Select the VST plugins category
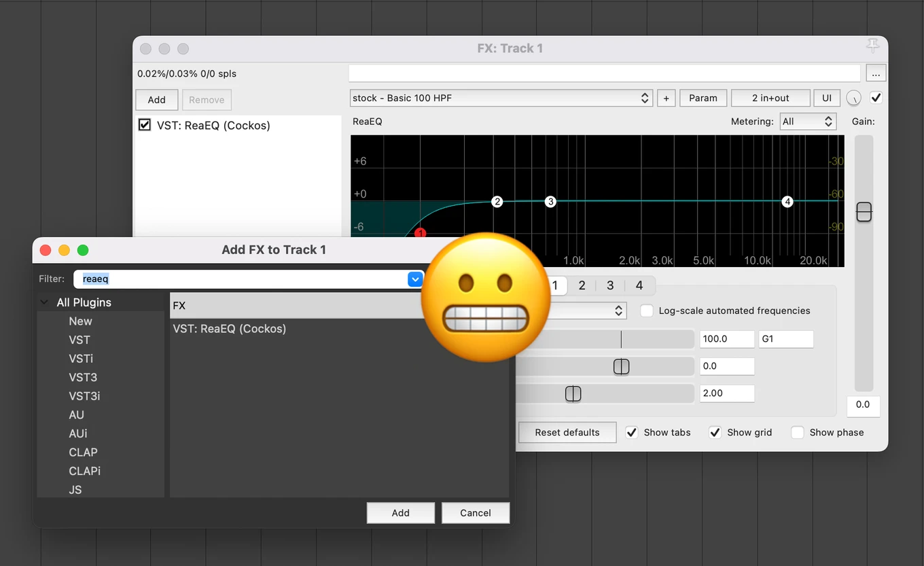Viewport: 924px width, 566px height. 79,340
